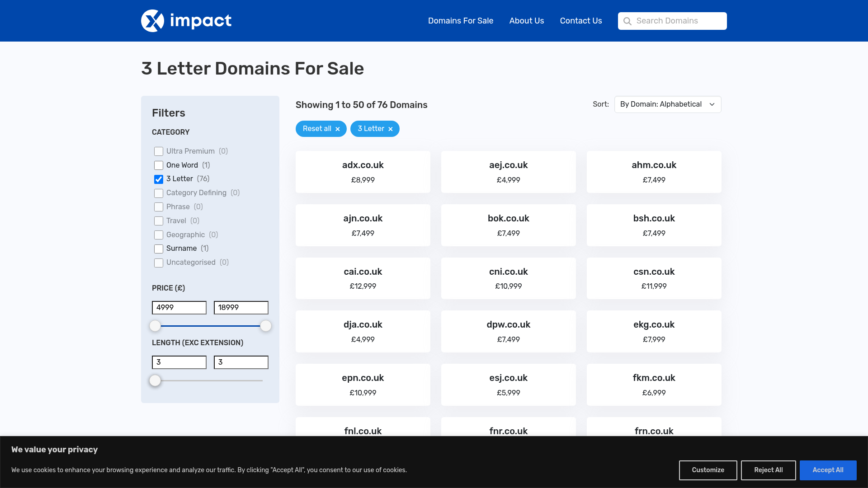
Task: Click the 3 Letter Domains For Sale heading
Action: (x=252, y=69)
